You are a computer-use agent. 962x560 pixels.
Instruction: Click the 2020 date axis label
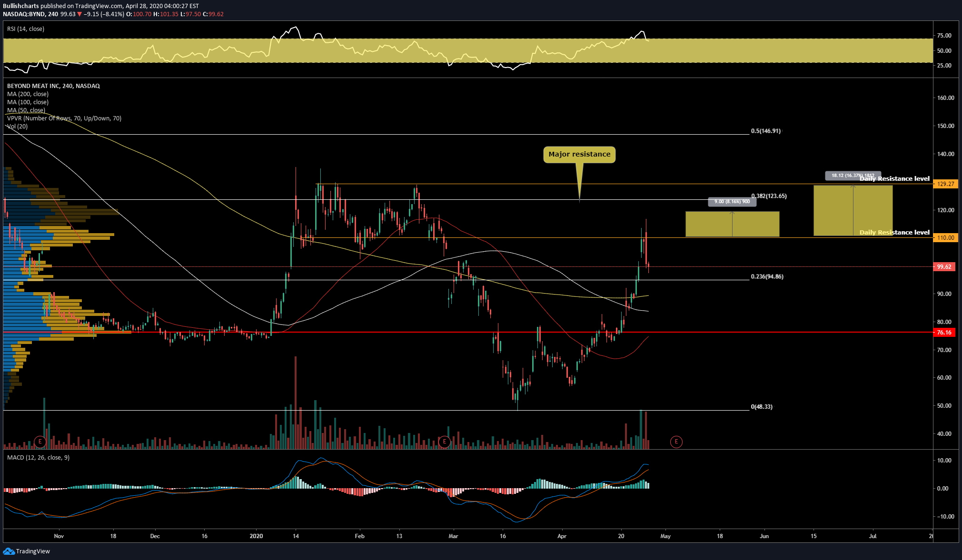pos(256,536)
